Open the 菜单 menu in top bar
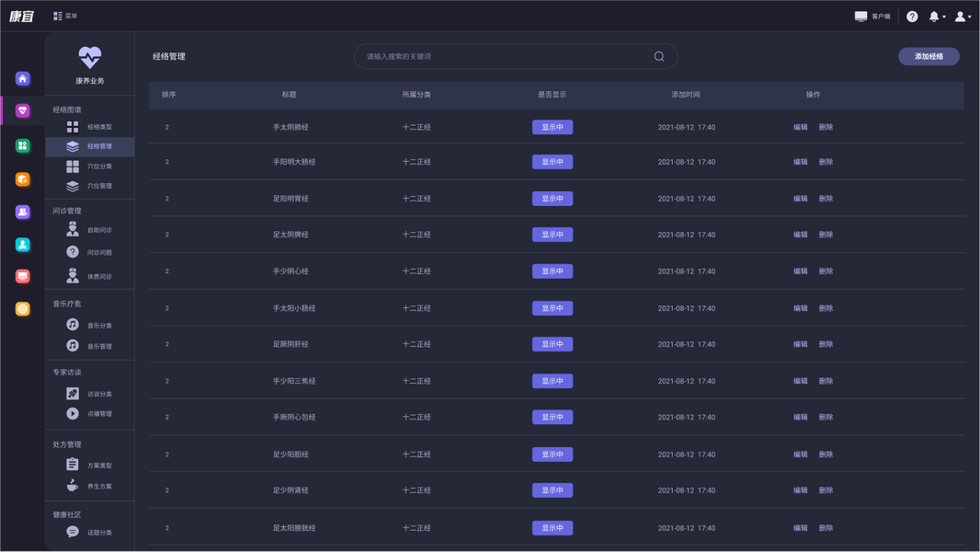 pos(65,17)
